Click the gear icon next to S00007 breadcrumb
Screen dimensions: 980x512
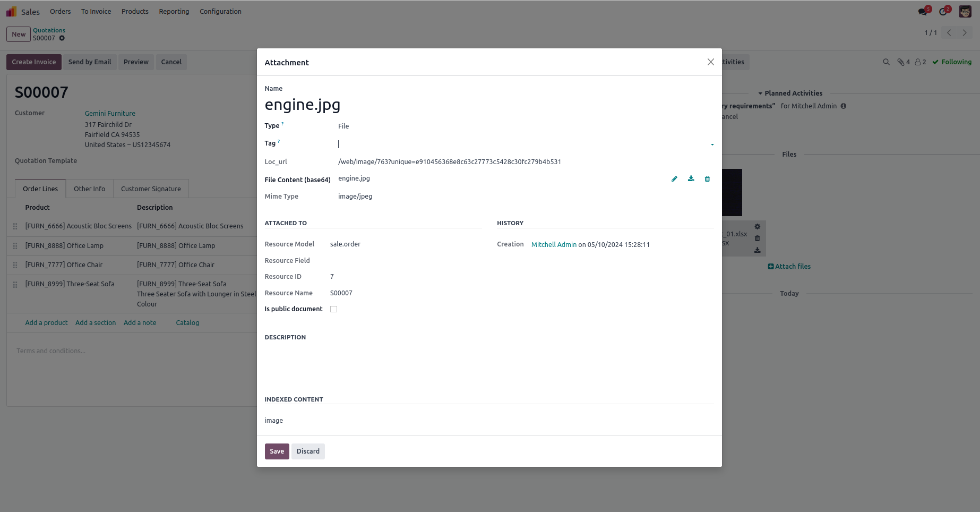[62, 38]
